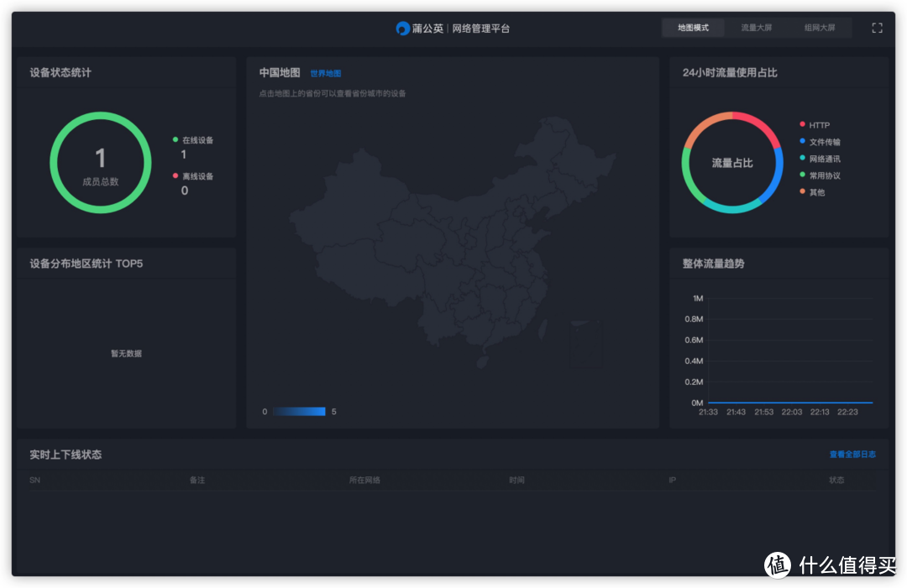Sort by the 时间 column header
Screen dimensions: 907x588
point(516,480)
